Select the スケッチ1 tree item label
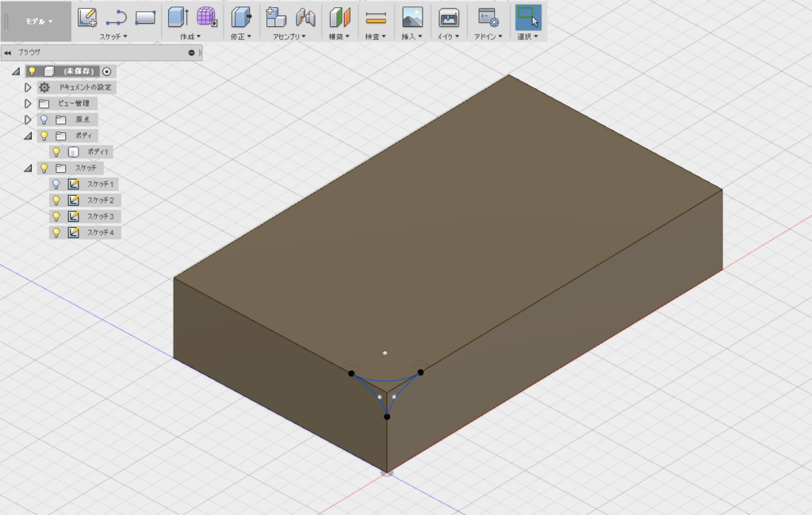Image resolution: width=812 pixels, height=515 pixels. click(101, 185)
